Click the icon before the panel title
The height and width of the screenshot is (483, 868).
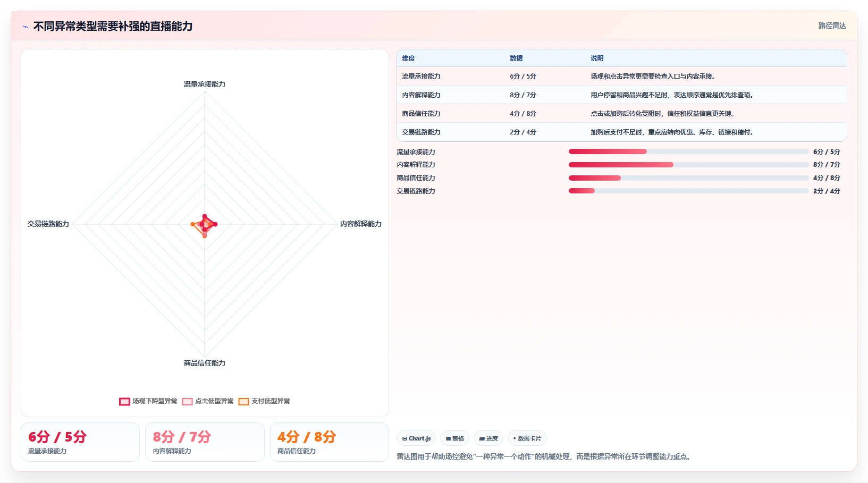25,27
